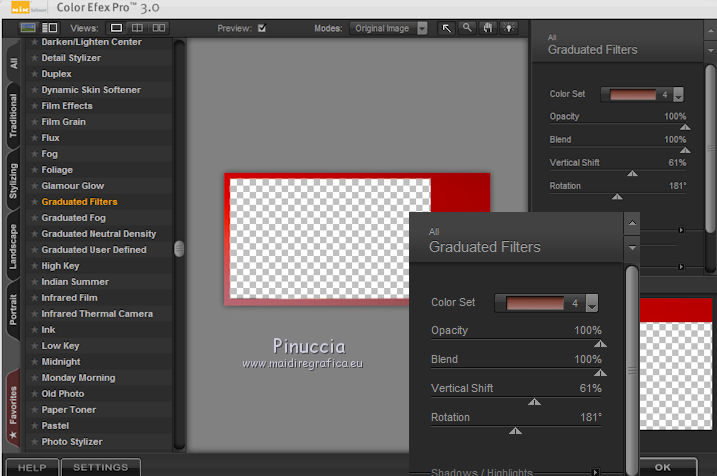Select the split preview view
Screen dimensions: 717x476
(137, 28)
